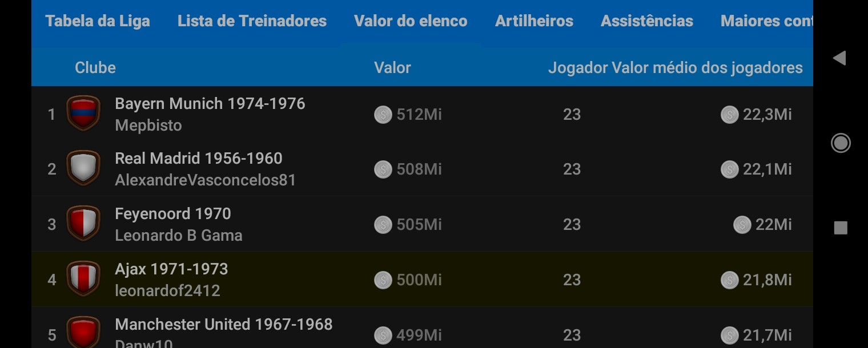The height and width of the screenshot is (348, 868).
Task: Open Feyenoord 1970 club name
Action: (173, 214)
